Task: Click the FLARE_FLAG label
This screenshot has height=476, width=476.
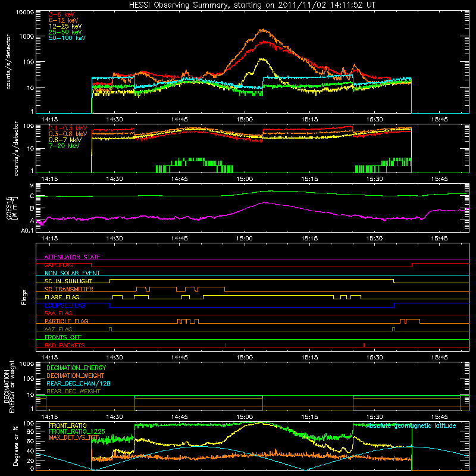Action: point(62,297)
